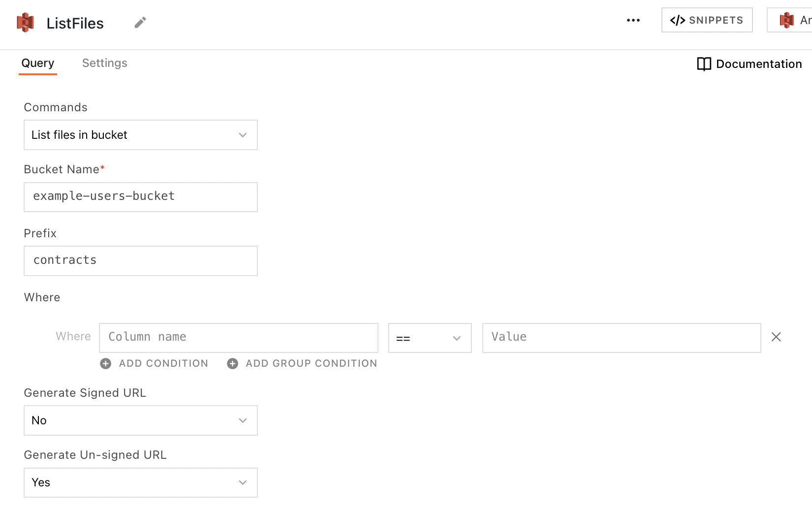Open the SNIPPETS panel
This screenshot has width=812, height=509.
click(707, 20)
